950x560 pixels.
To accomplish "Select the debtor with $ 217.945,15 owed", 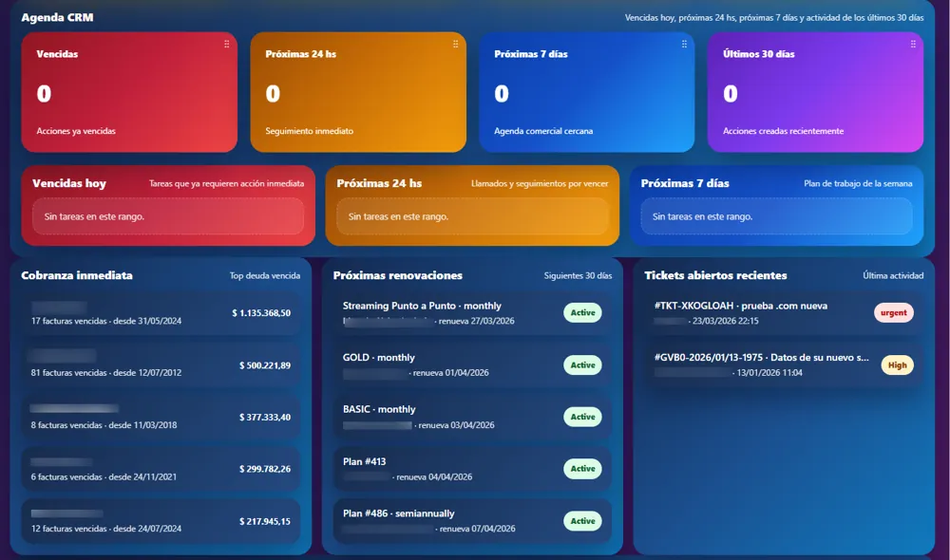I will point(161,521).
